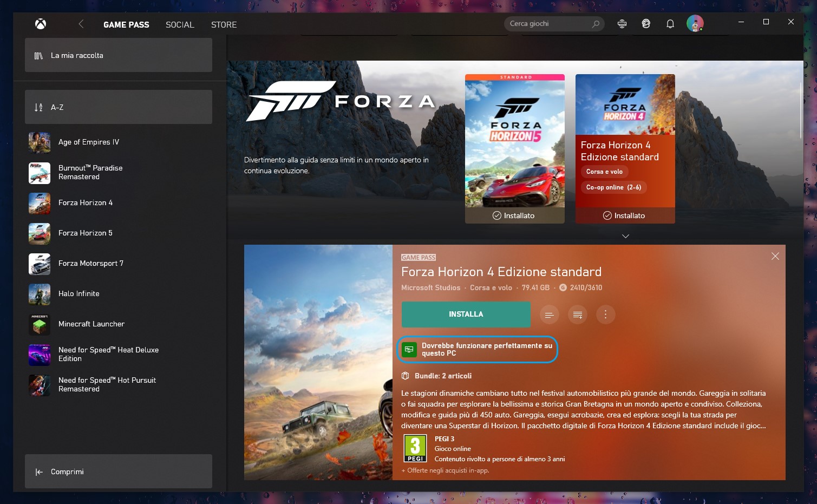Select Forza Horizon 4 in sidebar
The height and width of the screenshot is (504, 817).
tap(119, 203)
